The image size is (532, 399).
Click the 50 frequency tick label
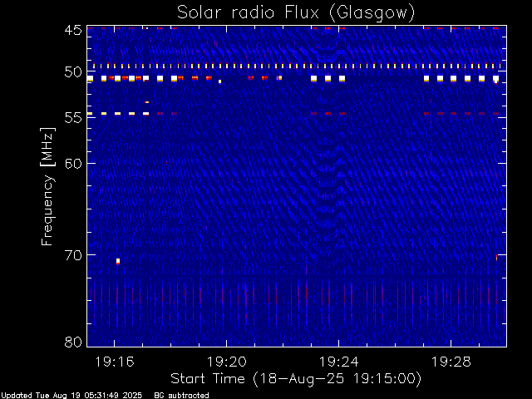point(73,72)
